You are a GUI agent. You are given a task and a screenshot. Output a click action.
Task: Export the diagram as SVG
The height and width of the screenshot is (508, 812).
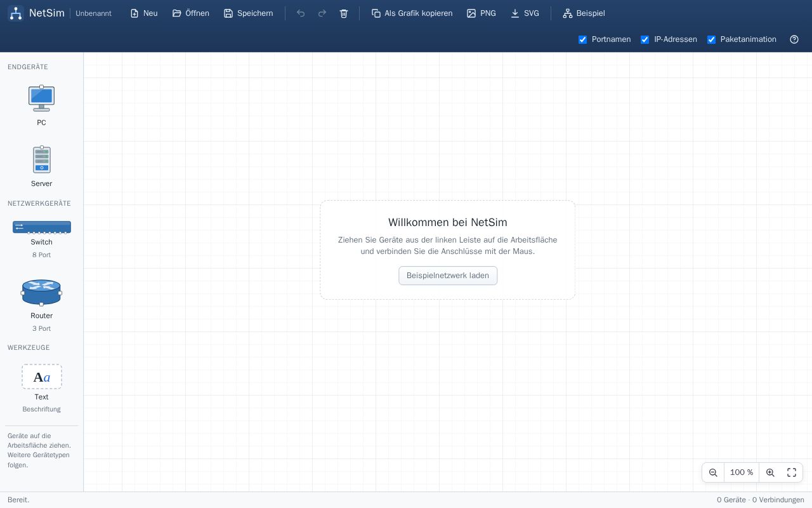525,13
